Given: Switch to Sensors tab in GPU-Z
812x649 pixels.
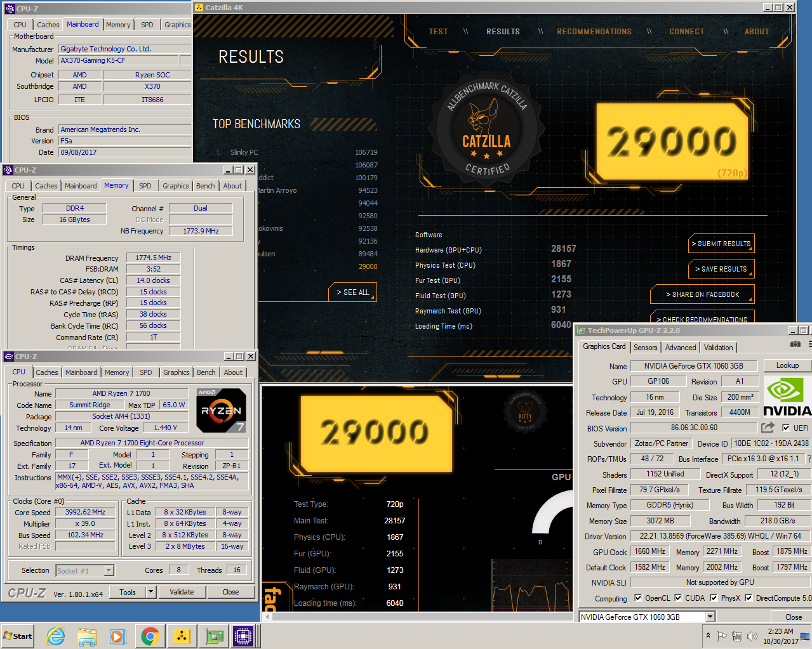Looking at the screenshot, I should click(x=646, y=348).
